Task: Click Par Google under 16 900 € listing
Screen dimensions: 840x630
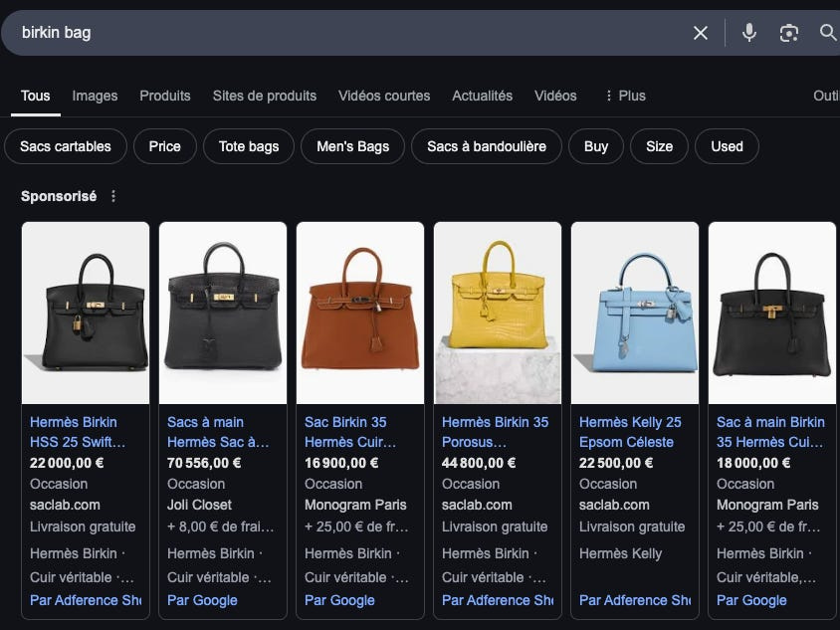Action: tap(339, 600)
